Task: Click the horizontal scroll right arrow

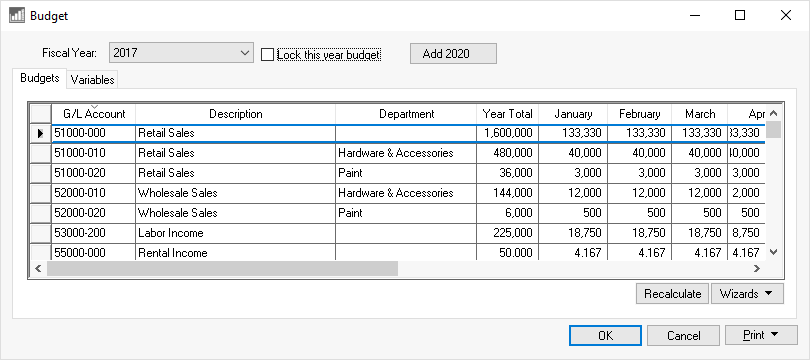Action: click(757, 269)
